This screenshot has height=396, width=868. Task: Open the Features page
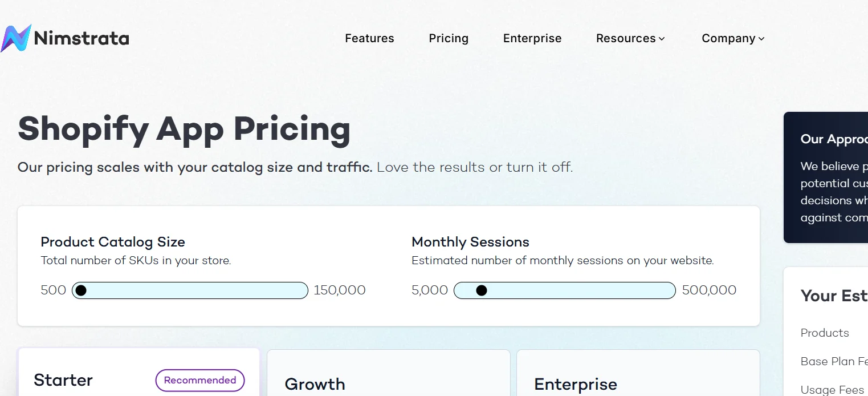tap(369, 38)
